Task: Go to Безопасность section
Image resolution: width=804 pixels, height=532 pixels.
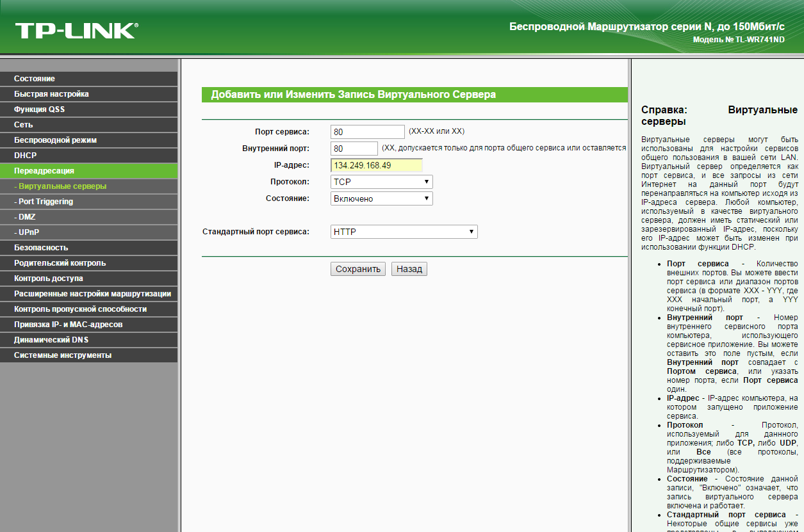Action: [89, 248]
